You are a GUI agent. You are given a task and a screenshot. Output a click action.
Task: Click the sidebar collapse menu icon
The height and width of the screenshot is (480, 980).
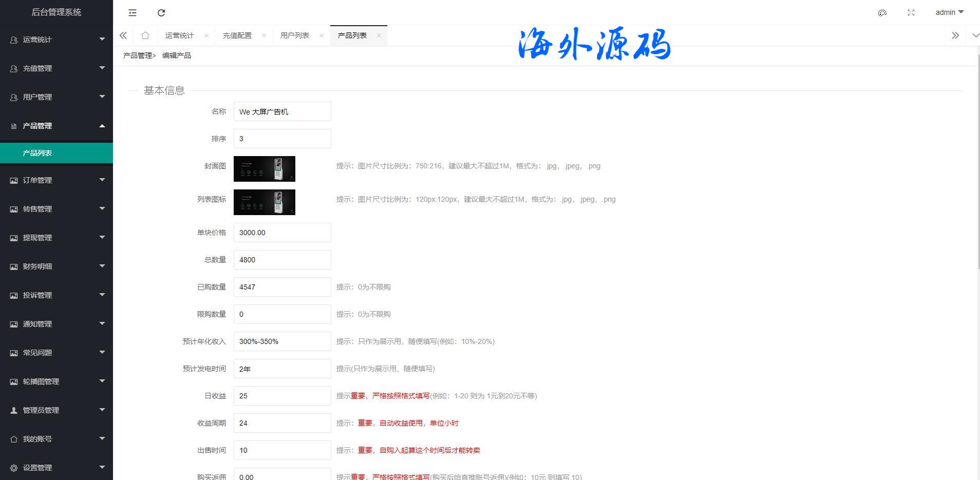(x=133, y=13)
